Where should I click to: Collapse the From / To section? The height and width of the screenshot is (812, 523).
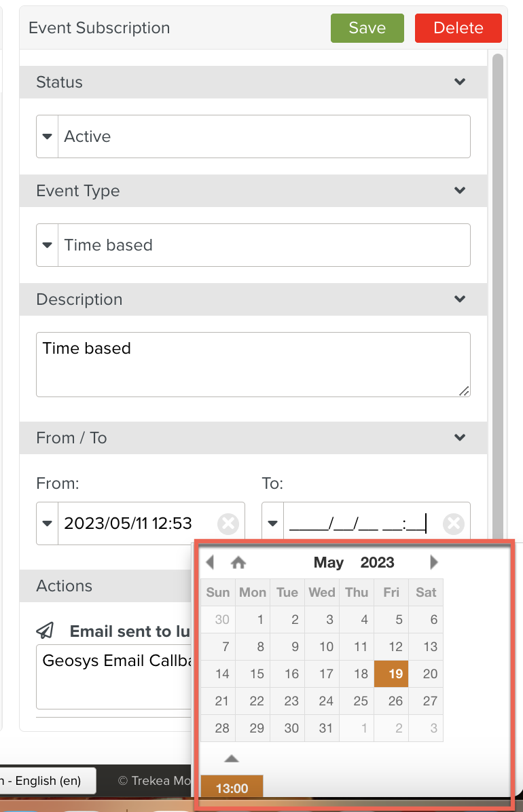(460, 438)
